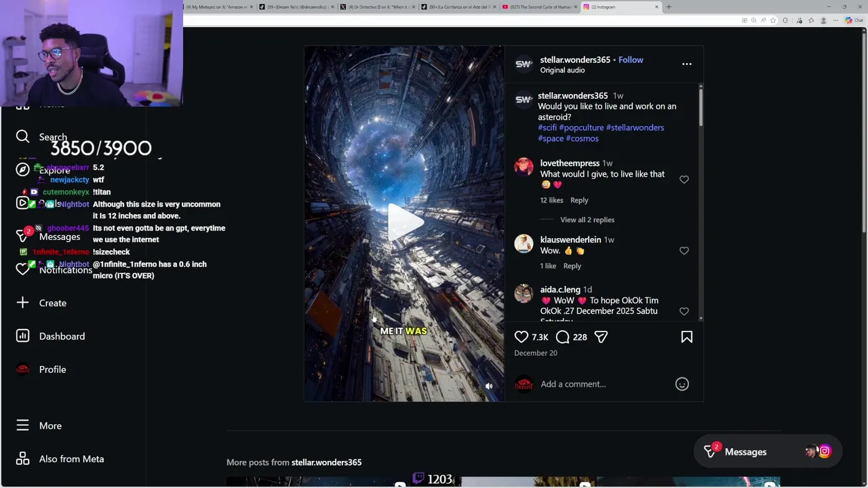Play the asteroid video
This screenshot has width=868, height=488.
[x=404, y=222]
